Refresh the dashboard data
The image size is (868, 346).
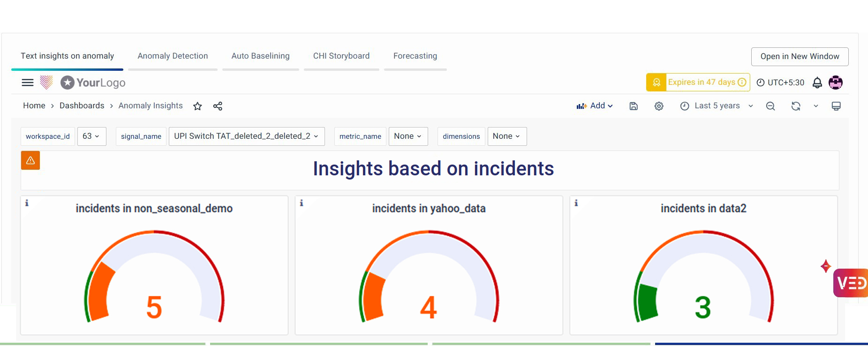click(x=796, y=106)
